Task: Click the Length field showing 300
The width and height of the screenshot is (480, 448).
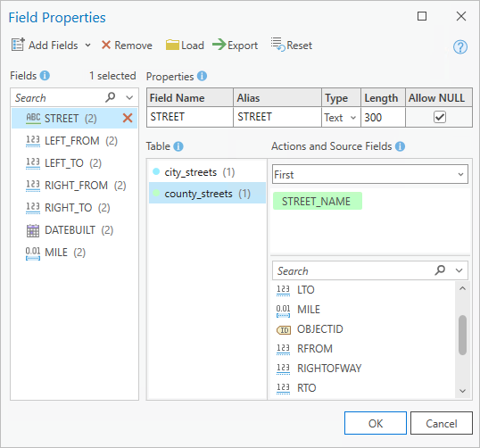Action: point(383,117)
